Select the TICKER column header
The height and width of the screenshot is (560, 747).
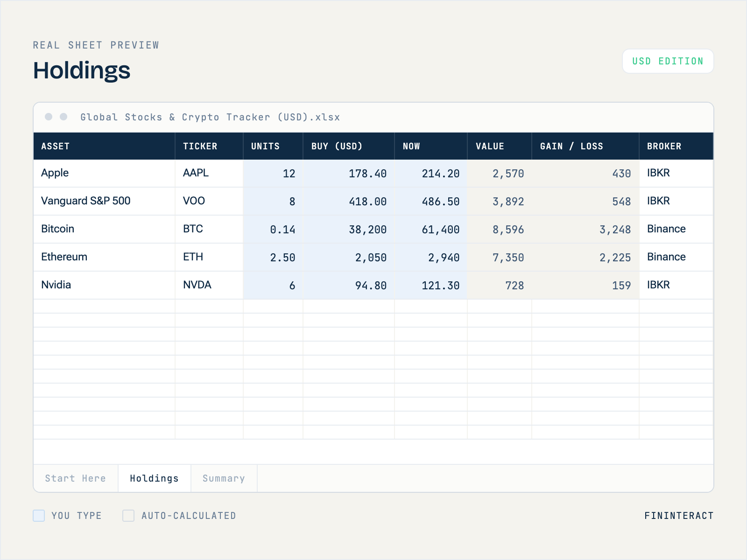209,146
